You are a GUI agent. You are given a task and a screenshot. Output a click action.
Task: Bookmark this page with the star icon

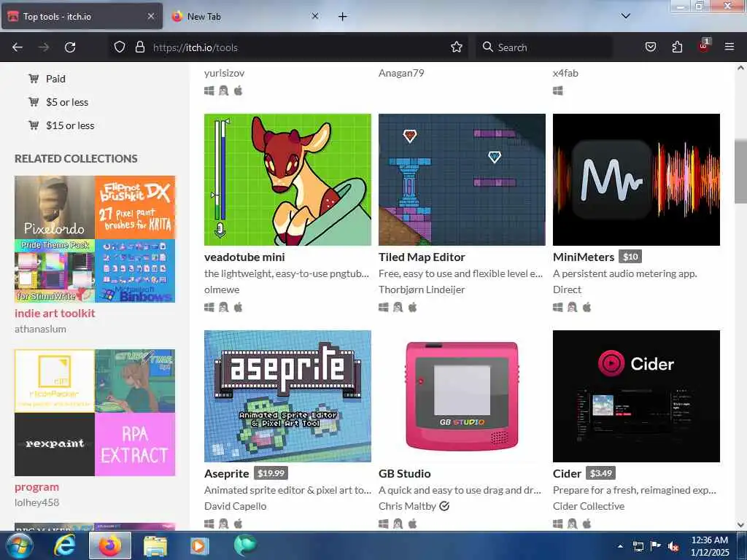pyautogui.click(x=457, y=47)
